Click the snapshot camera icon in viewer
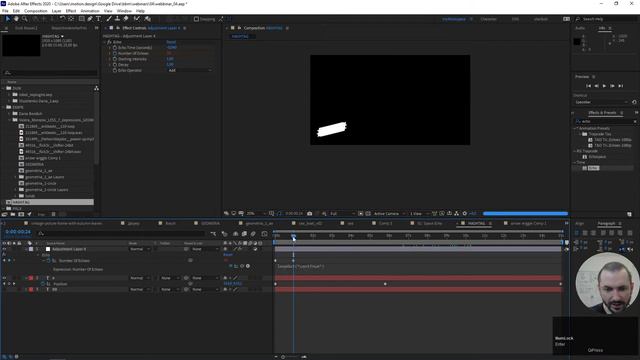The image size is (640, 360). point(309,213)
